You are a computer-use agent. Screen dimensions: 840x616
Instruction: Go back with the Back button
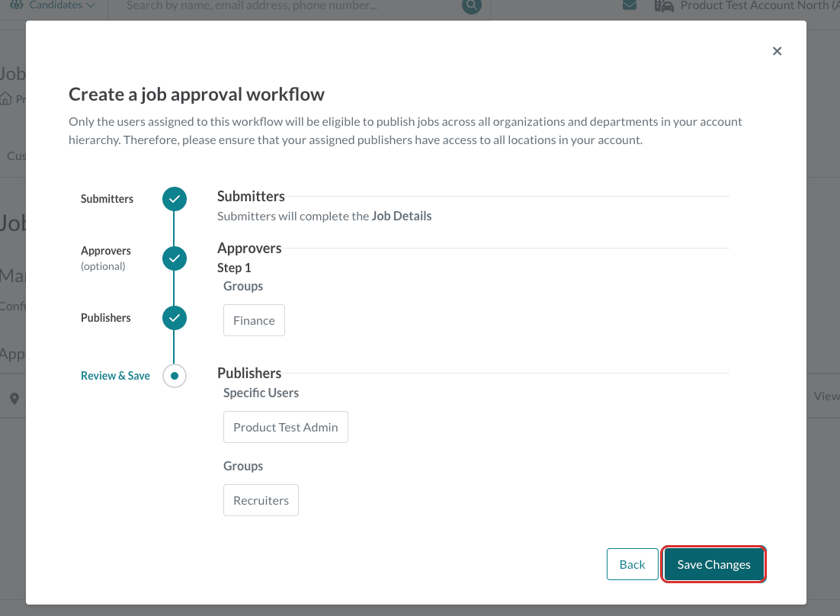(632, 564)
